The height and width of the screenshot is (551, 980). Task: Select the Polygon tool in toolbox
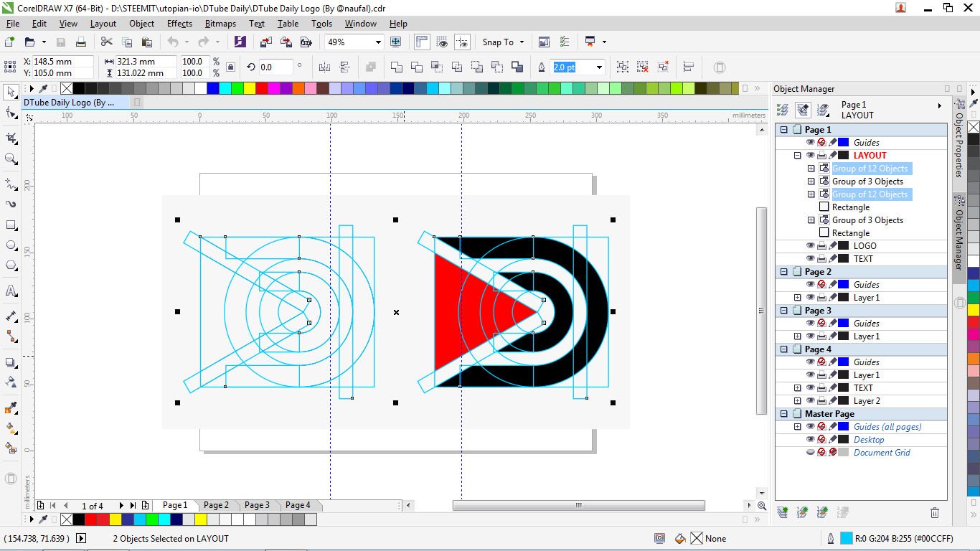[11, 265]
